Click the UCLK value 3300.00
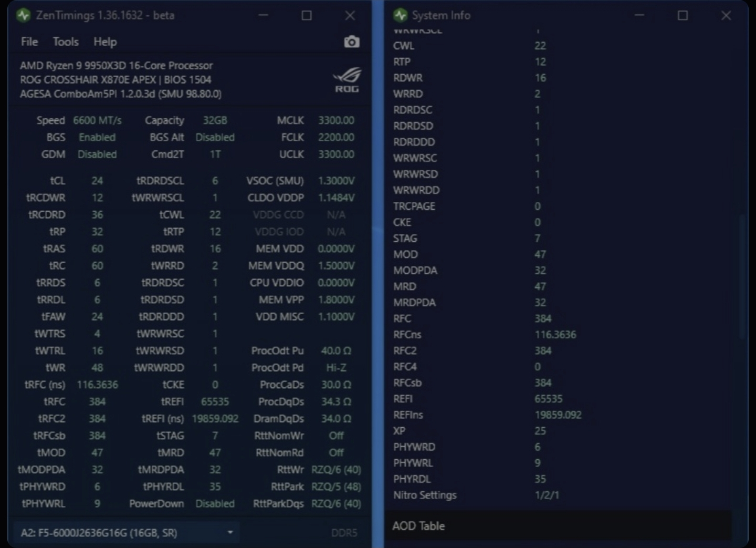The width and height of the screenshot is (756, 548). tap(336, 154)
